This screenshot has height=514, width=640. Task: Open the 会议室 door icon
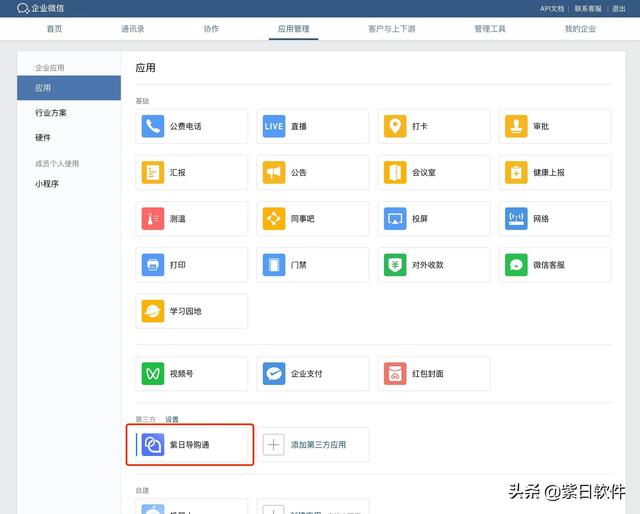click(x=395, y=172)
